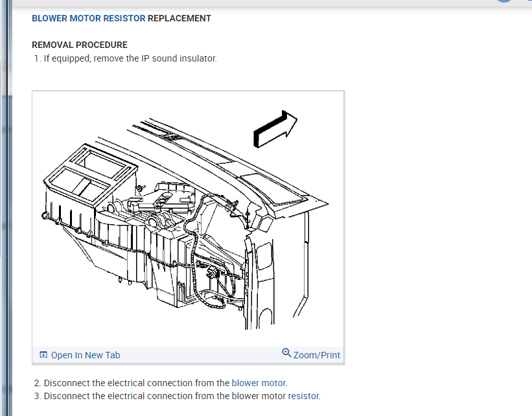Follow the blower motor link in step 2
532x416 pixels.
click(x=259, y=383)
